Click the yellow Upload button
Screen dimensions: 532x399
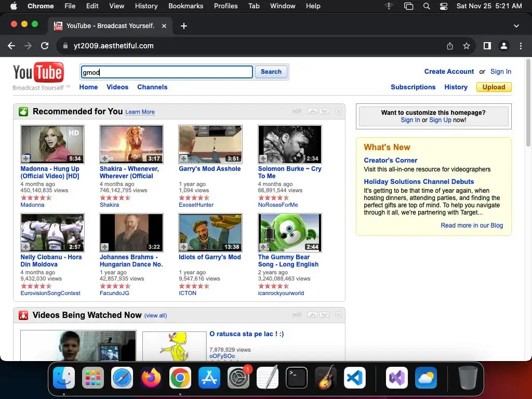click(x=494, y=87)
